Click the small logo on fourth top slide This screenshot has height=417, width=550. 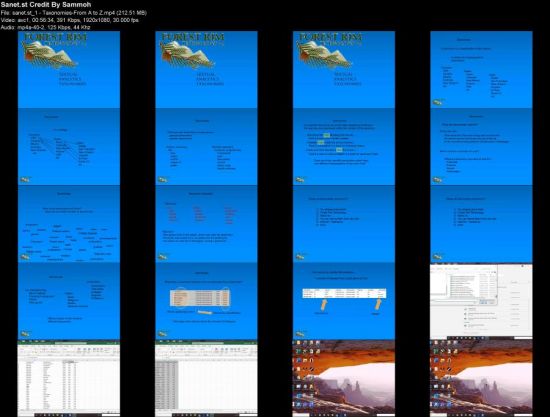point(437,102)
